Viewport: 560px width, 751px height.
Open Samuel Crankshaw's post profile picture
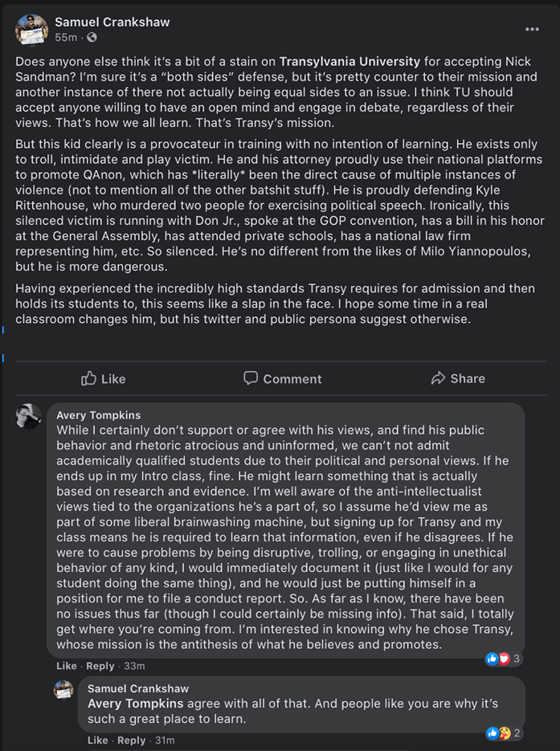[x=30, y=29]
